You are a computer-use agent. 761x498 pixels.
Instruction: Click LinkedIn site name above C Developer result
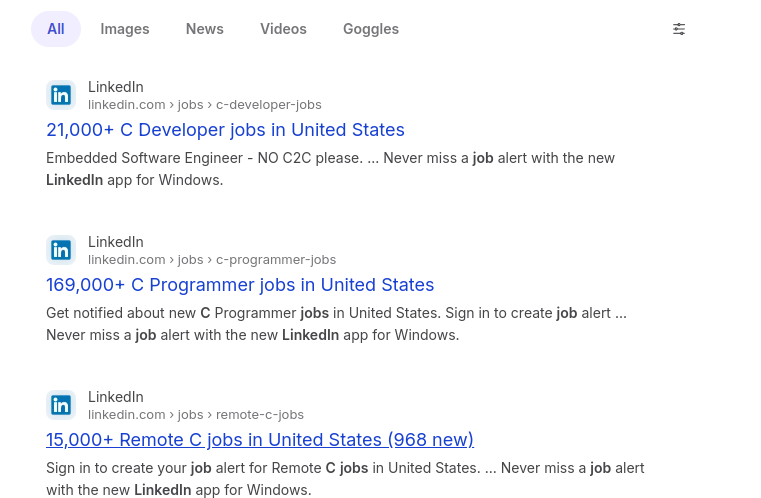(x=116, y=87)
